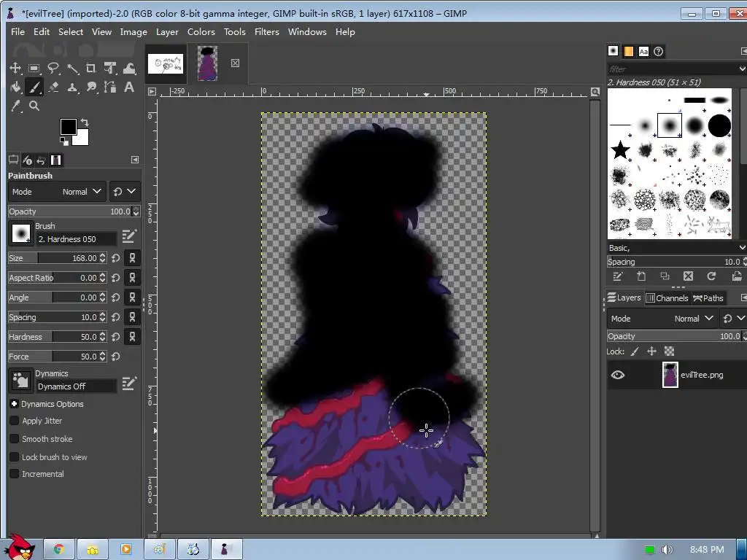This screenshot has height=560, width=747.
Task: Switch to Paths tab
Action: (708, 298)
